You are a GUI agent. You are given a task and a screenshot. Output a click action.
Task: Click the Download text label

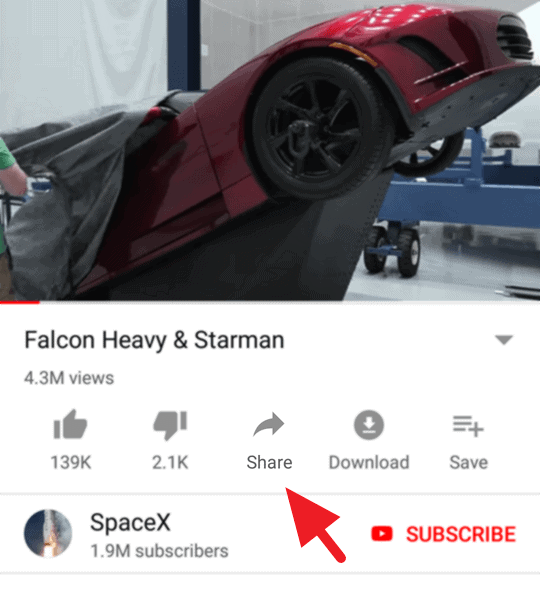369,462
